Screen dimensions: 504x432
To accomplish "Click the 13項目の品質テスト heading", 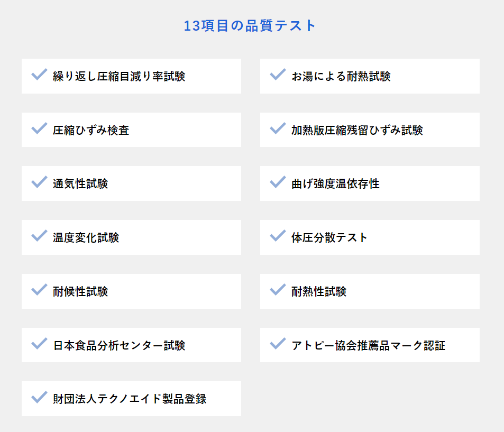I will (x=250, y=26).
